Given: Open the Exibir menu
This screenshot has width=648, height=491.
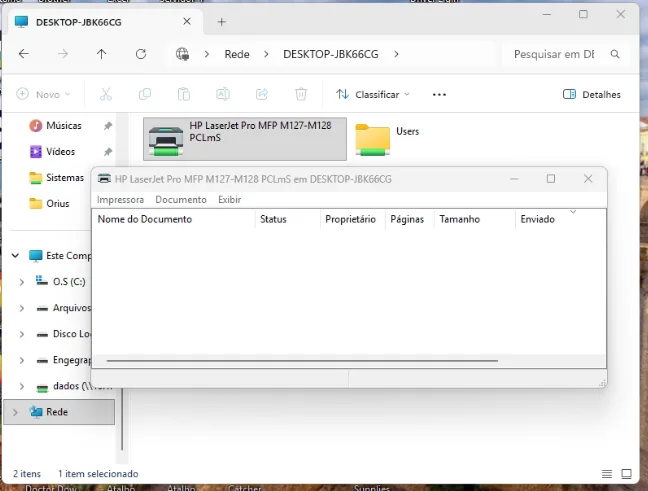Looking at the screenshot, I should [229, 200].
